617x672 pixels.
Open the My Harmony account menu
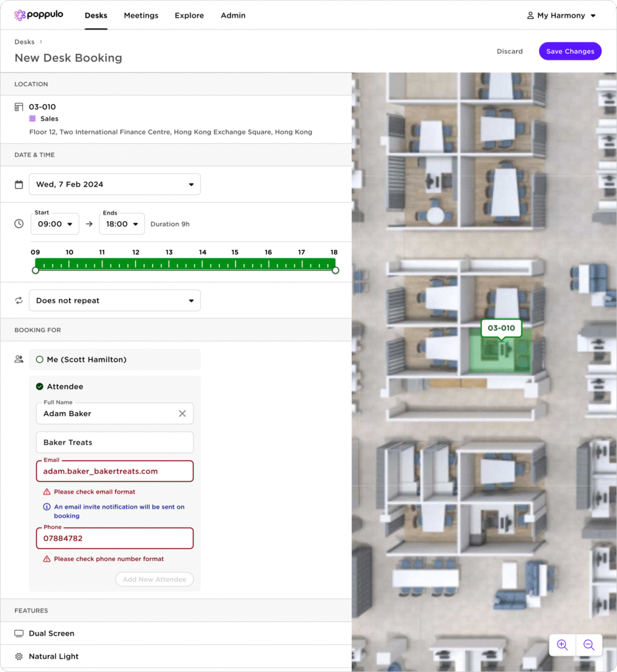pos(562,16)
